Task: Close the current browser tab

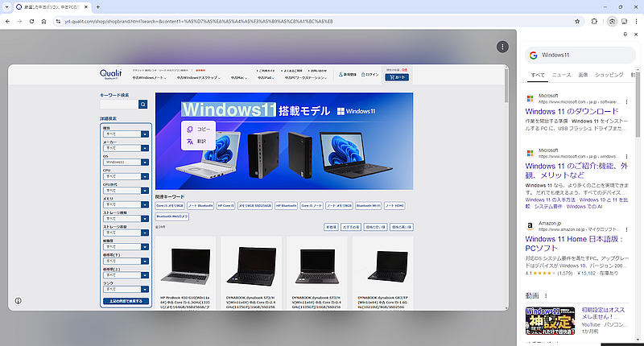Action: [x=86, y=7]
